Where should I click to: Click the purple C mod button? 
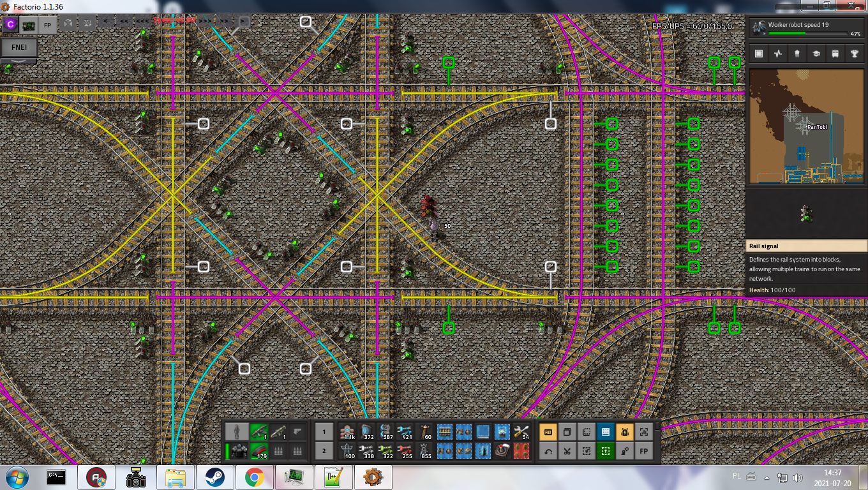[11, 25]
